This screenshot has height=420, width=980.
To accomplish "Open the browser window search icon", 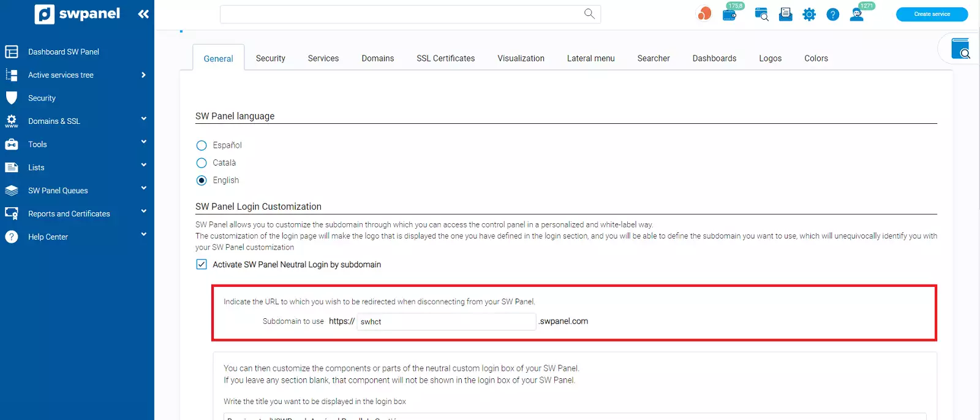I will coord(761,15).
